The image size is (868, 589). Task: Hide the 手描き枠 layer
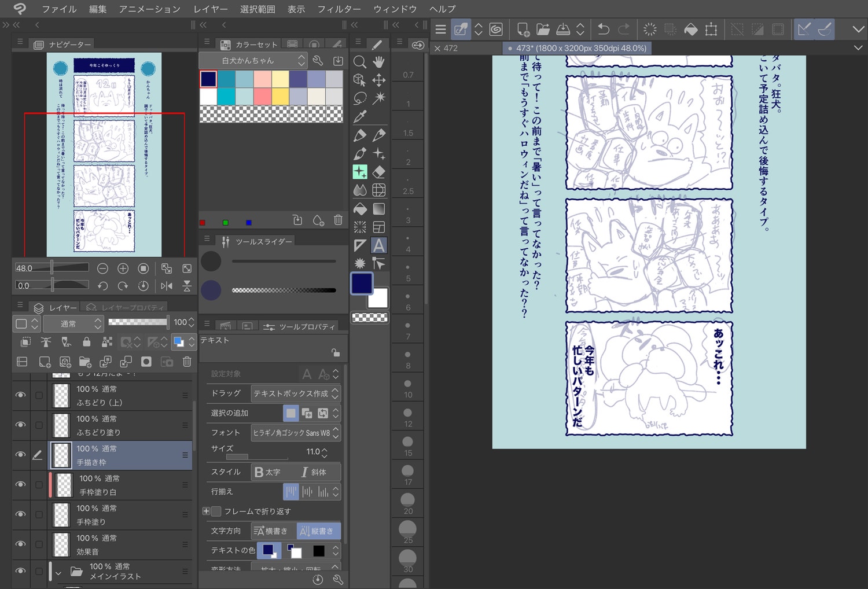20,455
